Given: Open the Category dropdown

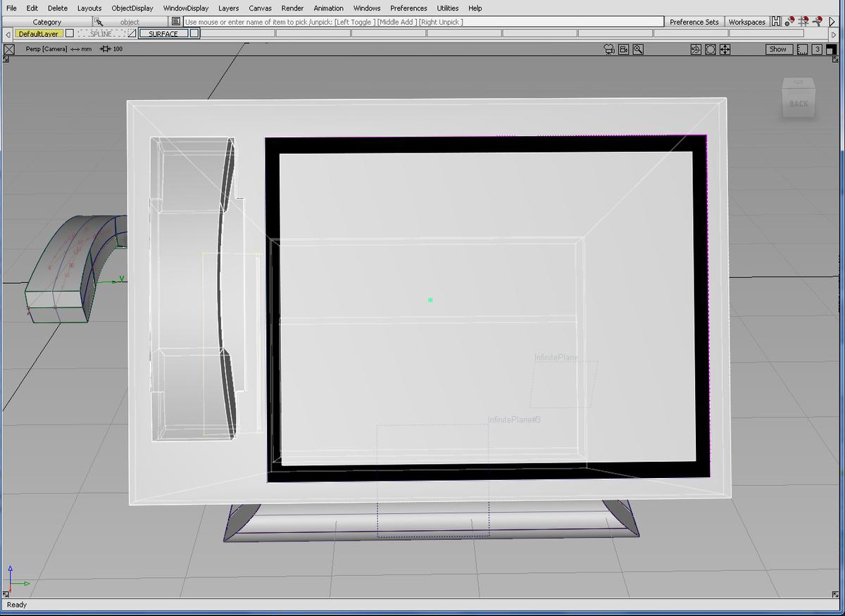Looking at the screenshot, I should click(47, 22).
